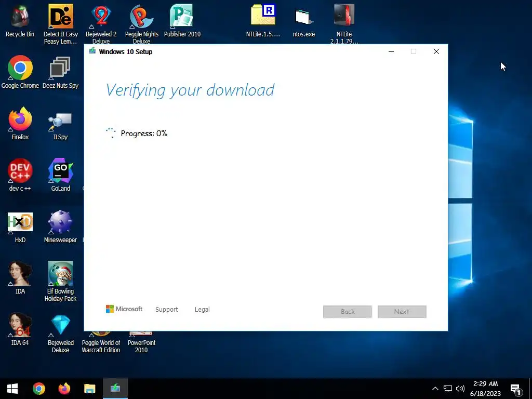Select the IDA 64 desktop shortcut
532x399 pixels.
coord(20,329)
